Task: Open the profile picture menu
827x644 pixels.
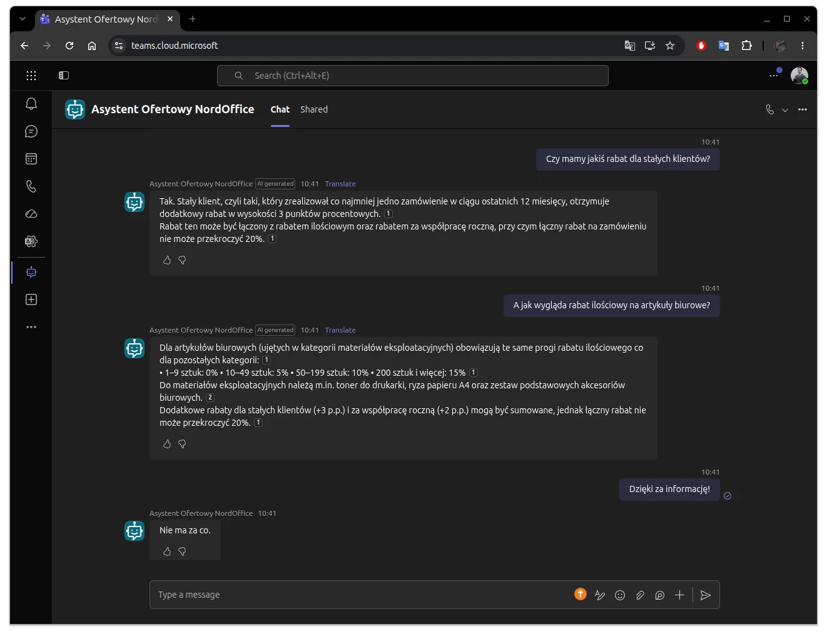Action: point(799,76)
